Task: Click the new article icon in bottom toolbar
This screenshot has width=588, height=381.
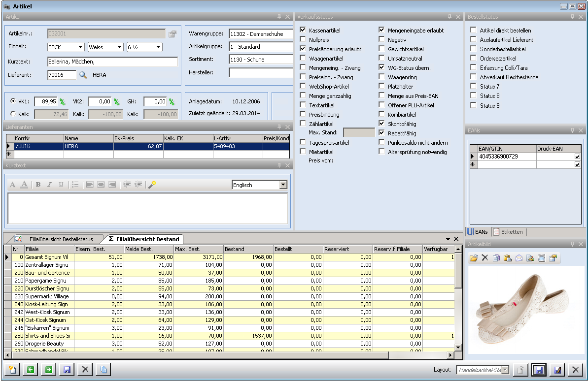Action: tap(11, 370)
